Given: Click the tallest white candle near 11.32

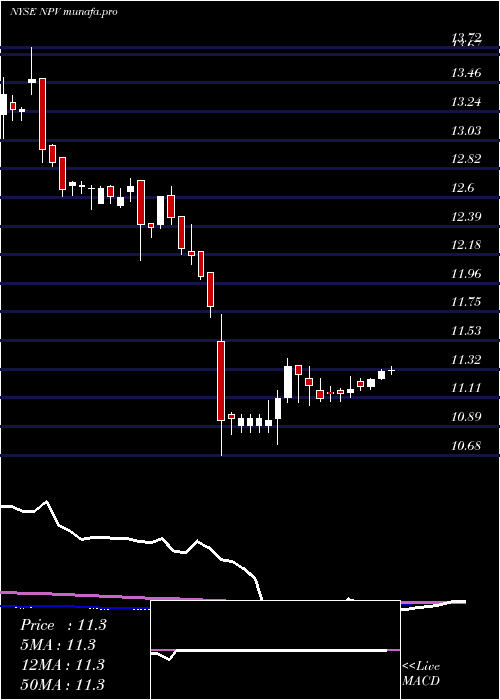Looking at the screenshot, I should pos(288,382).
